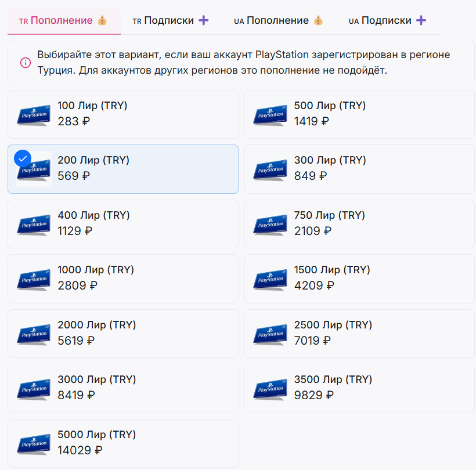Click the info circle icon in the notice
Viewport: 476px width, 470px height.
(26, 63)
